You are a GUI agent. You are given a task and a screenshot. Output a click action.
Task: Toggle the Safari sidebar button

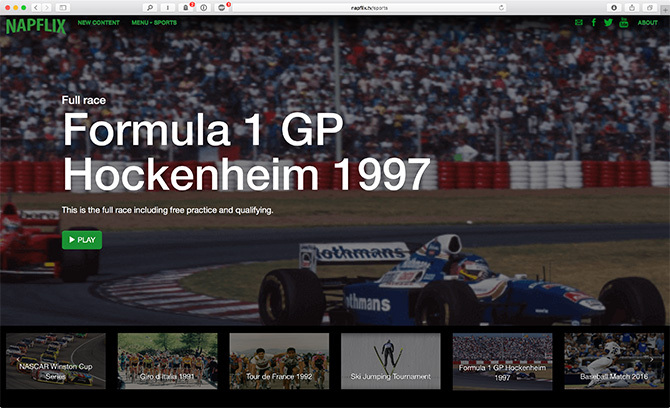(x=62, y=8)
